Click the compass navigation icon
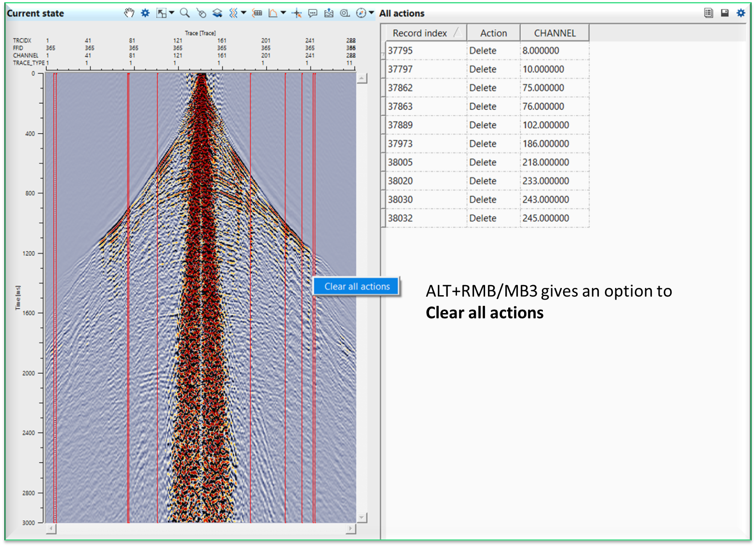756x547 pixels. click(361, 13)
